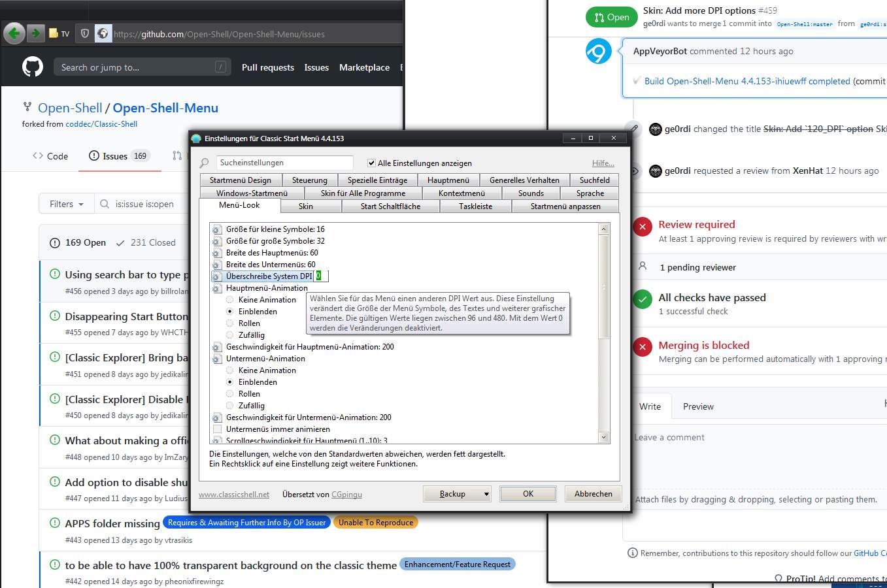The height and width of the screenshot is (588, 887).
Task: Open Build Open-Shell-Menu 4.4.153 completed link
Action: point(747,81)
